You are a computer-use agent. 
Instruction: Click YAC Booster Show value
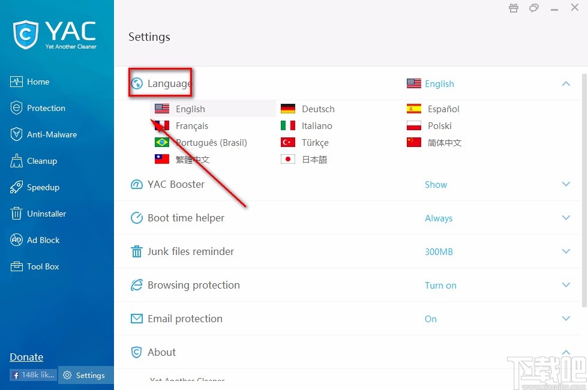point(436,185)
